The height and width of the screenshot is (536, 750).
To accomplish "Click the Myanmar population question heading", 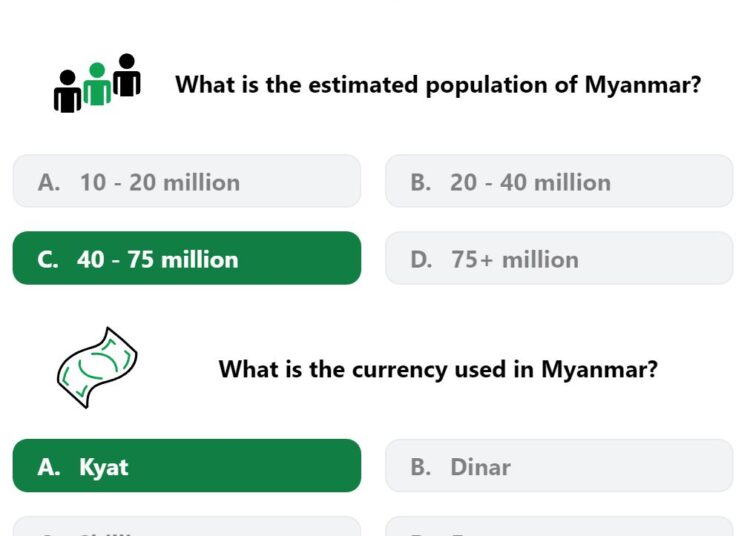I will pos(438,85).
